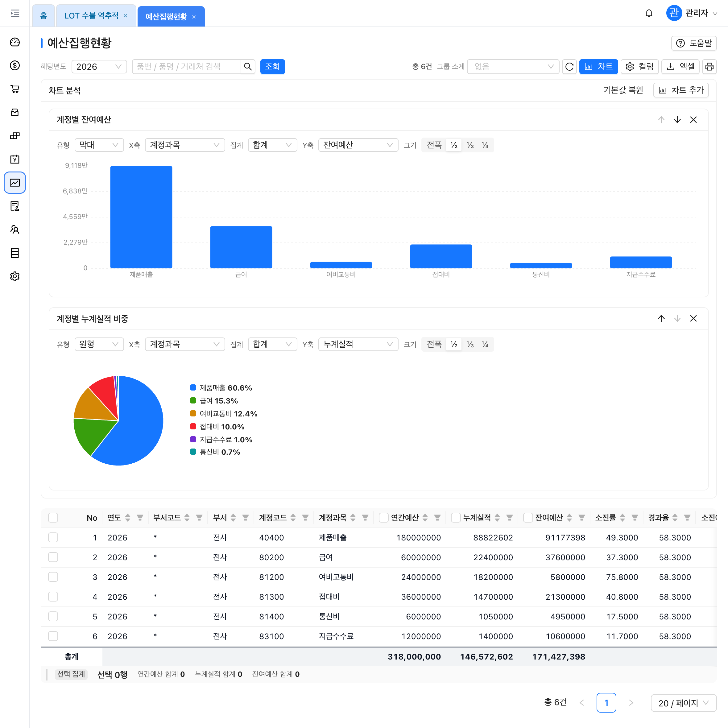The height and width of the screenshot is (728, 728).
Task: Open the stacked blocks sidebar icon
Action: [x=15, y=136]
